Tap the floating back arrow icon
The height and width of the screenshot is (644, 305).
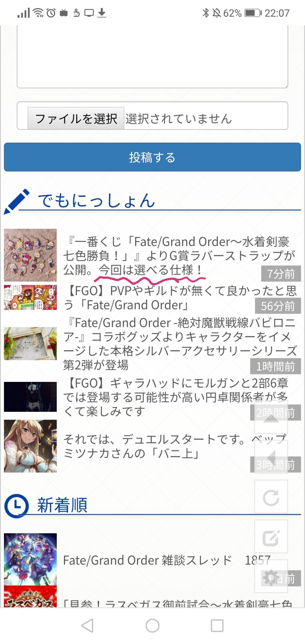(x=271, y=457)
